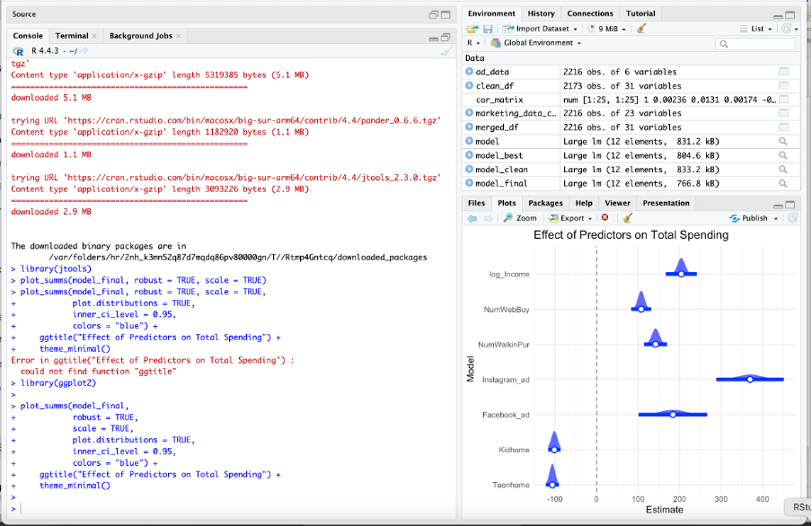The image size is (812, 526).
Task: Click Zoom to enlarge the plot
Action: (520, 218)
